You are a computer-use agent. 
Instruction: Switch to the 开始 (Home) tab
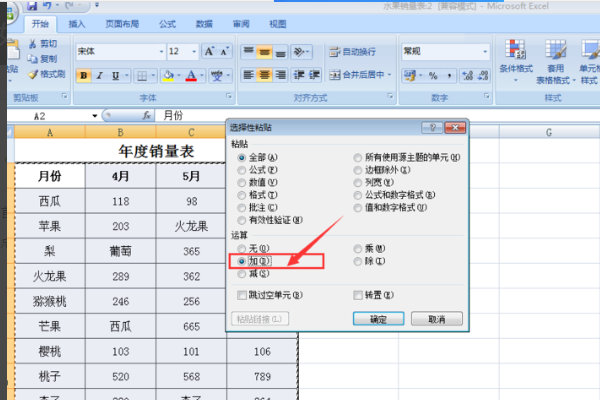pos(40,24)
